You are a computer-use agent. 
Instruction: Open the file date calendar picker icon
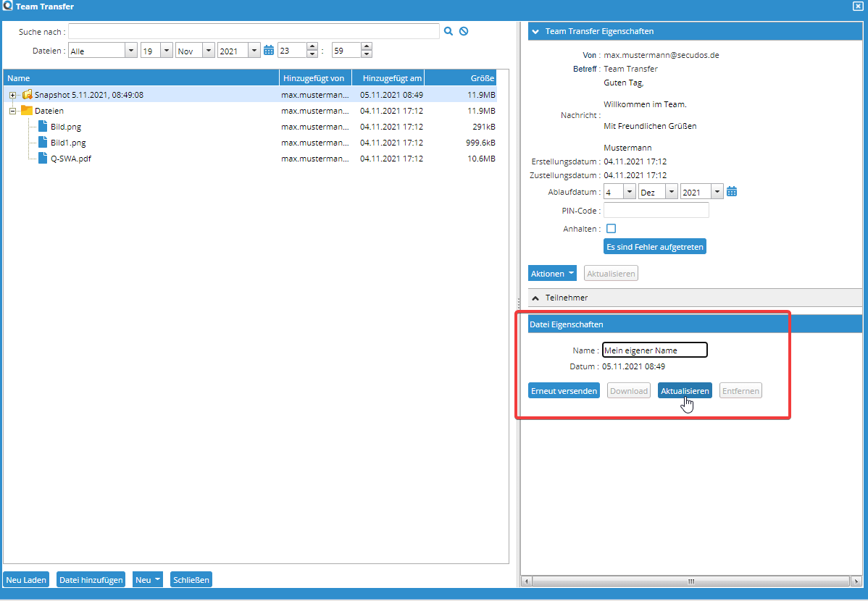(269, 51)
